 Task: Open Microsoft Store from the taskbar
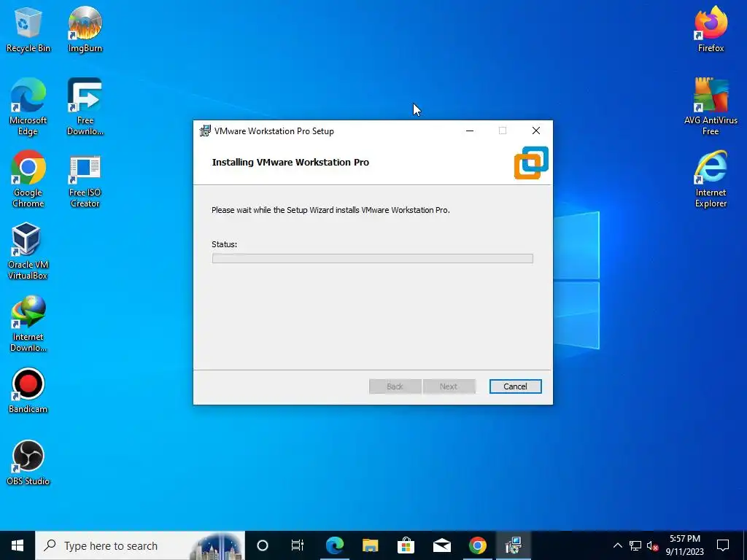click(406, 545)
